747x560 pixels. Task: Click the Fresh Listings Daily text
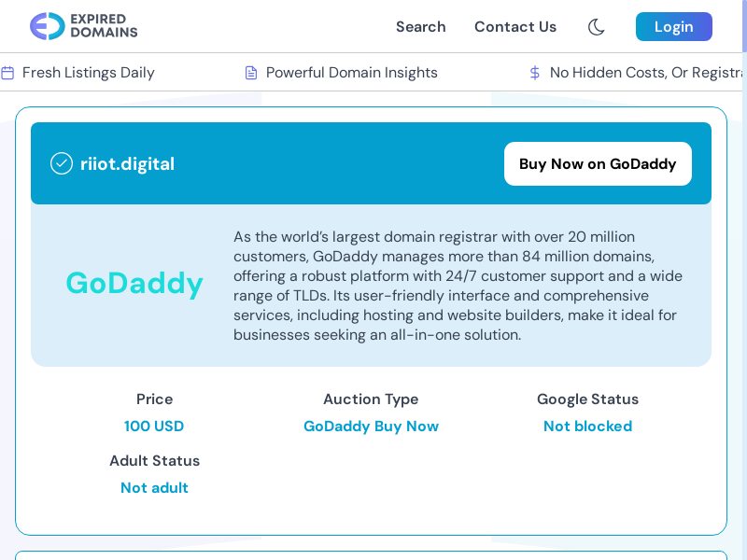(x=89, y=73)
